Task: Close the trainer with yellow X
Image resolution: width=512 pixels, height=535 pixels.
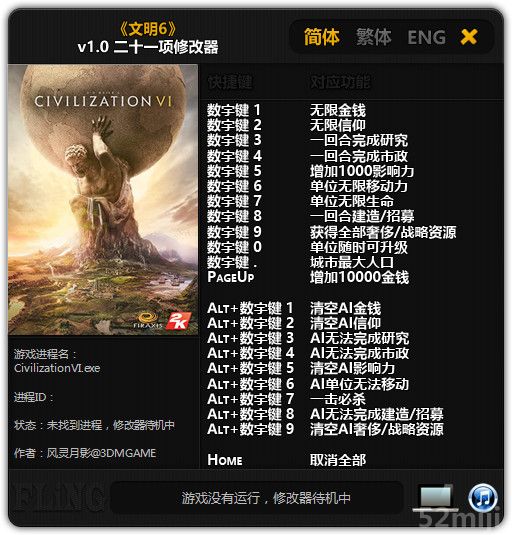Action: (469, 37)
